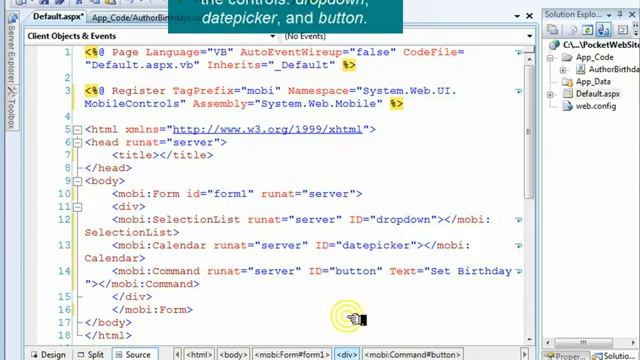Click the CodeFile= attribute on line 1
This screenshot has width=640, height=360.
[x=433, y=52]
